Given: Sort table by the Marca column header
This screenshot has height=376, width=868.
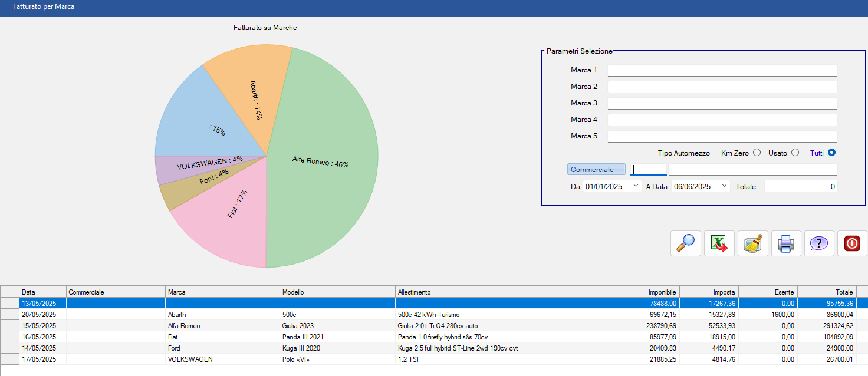Looking at the screenshot, I should [x=222, y=292].
